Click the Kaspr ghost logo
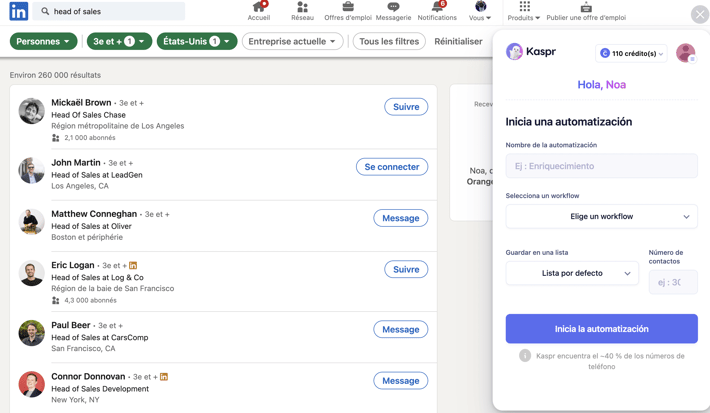Screen dimensions: 710x413 [x=514, y=52]
